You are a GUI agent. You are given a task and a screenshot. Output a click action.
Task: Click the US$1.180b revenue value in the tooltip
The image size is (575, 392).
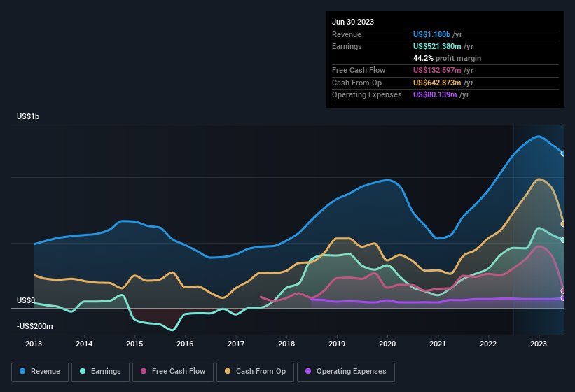433,34
